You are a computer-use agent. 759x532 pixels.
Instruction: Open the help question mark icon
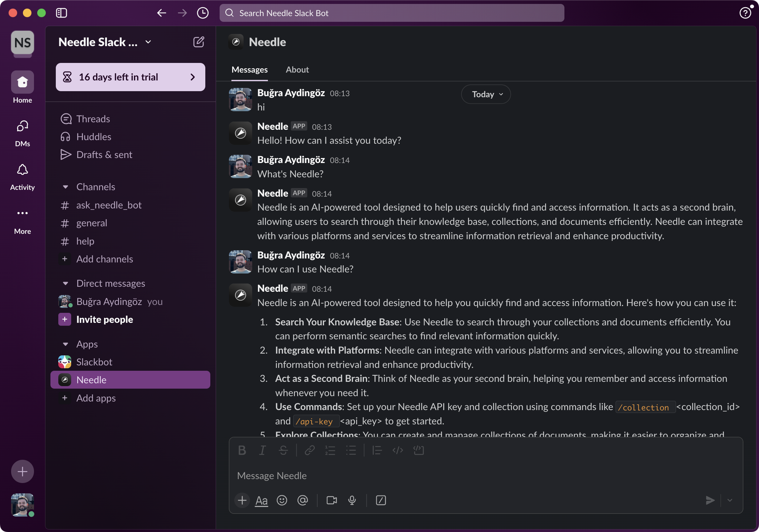click(x=745, y=13)
